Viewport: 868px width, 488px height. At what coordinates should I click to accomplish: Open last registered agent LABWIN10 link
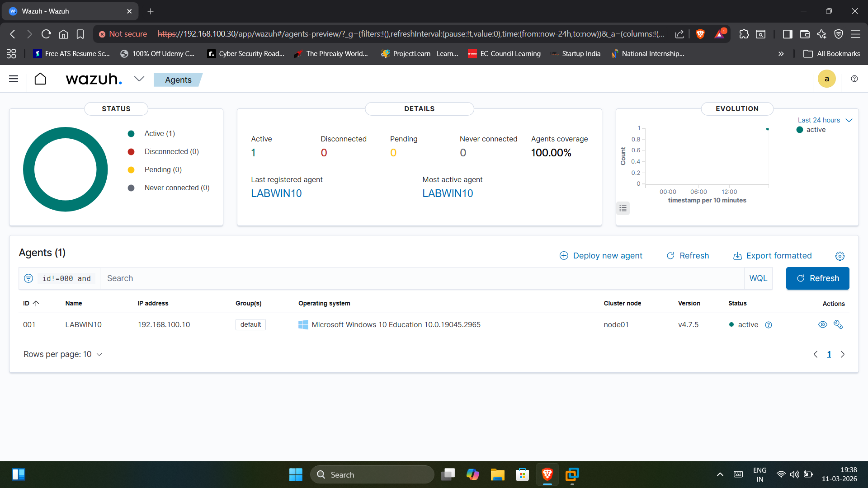[276, 193]
